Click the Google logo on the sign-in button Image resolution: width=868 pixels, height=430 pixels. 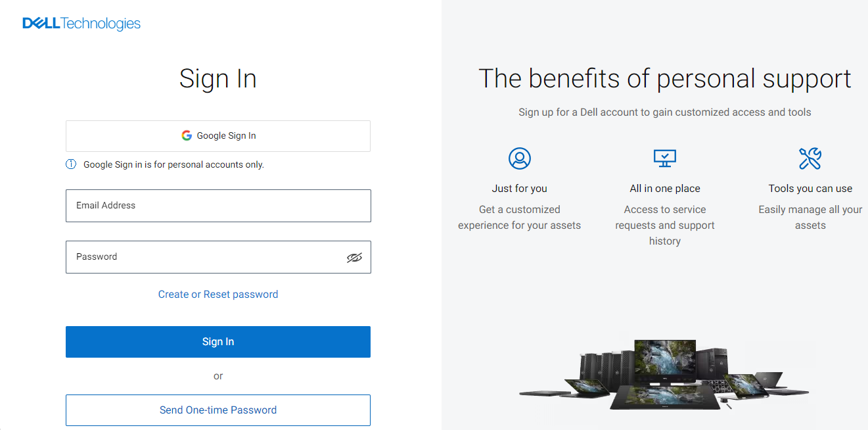point(187,135)
